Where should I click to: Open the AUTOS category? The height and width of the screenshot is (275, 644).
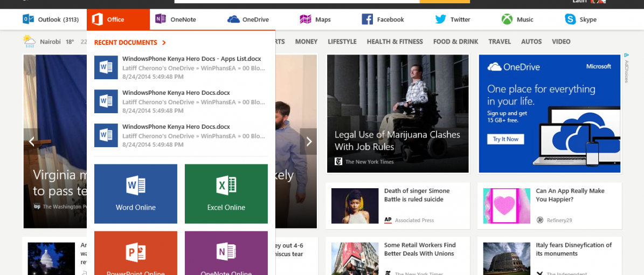pos(531,42)
